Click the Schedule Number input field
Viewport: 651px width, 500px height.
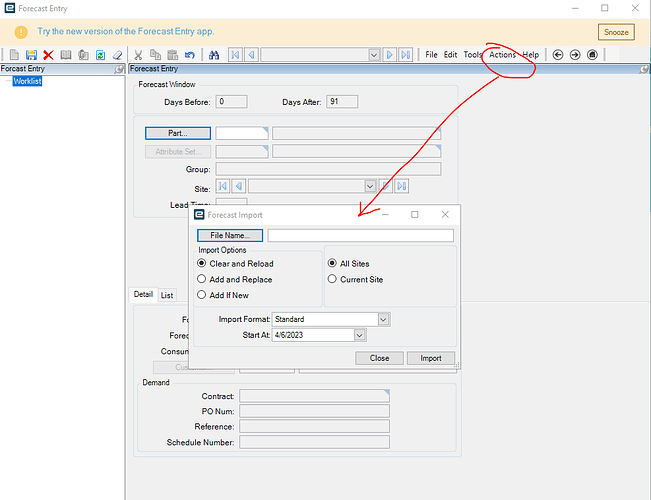(x=314, y=442)
